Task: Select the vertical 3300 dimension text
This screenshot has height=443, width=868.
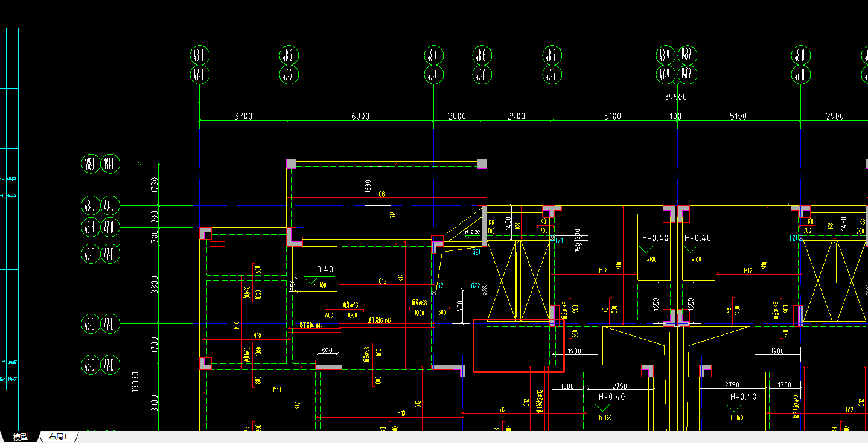Action: tap(155, 284)
